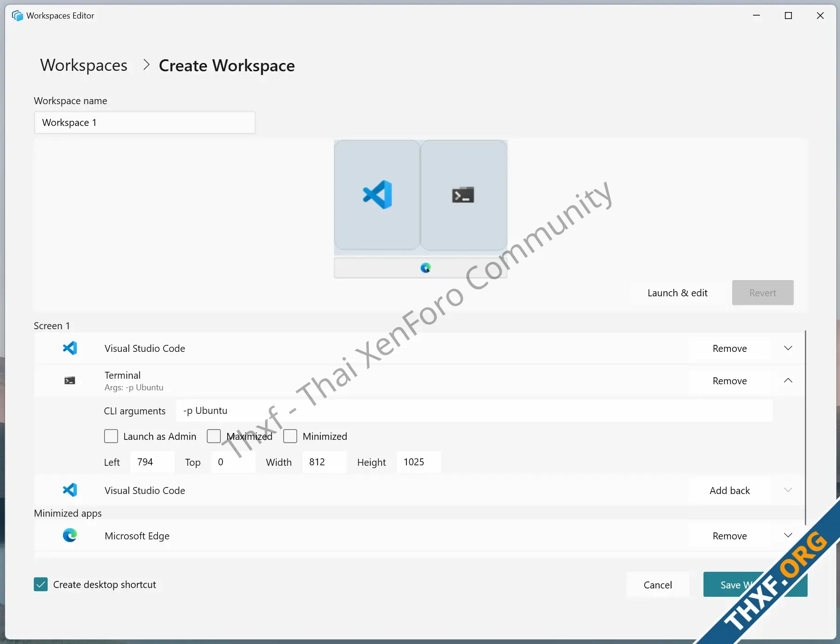
Task: Click the Edge icon in the preview taskbar
Action: tap(426, 268)
